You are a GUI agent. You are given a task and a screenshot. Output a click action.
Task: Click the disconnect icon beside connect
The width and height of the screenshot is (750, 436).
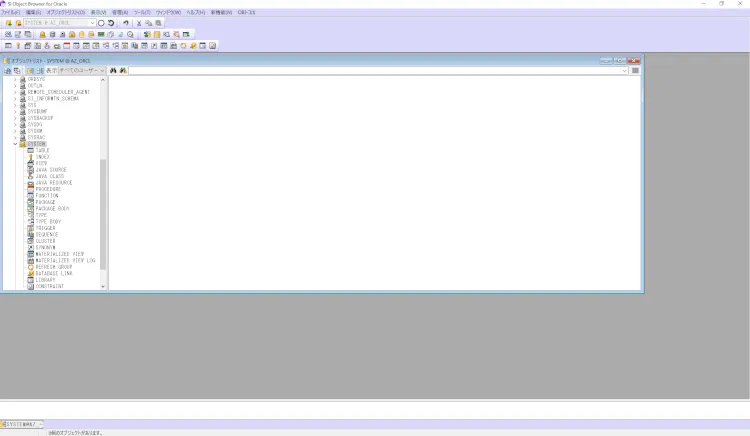click(18, 23)
